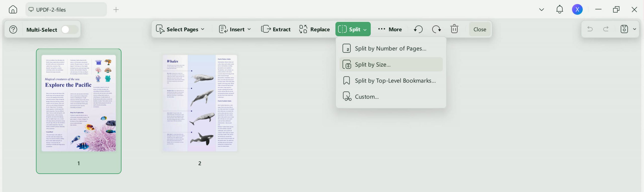Screen dimensions: 644x192
Task: Rotate page counterclockwise
Action: (418, 29)
